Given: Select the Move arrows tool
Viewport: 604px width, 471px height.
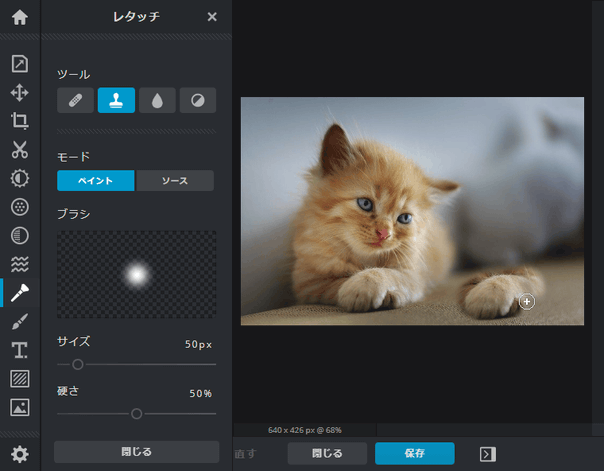Looking at the screenshot, I should pos(20,93).
